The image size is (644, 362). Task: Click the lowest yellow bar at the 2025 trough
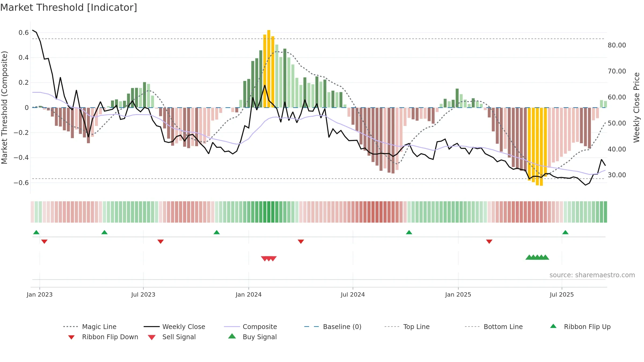click(541, 147)
